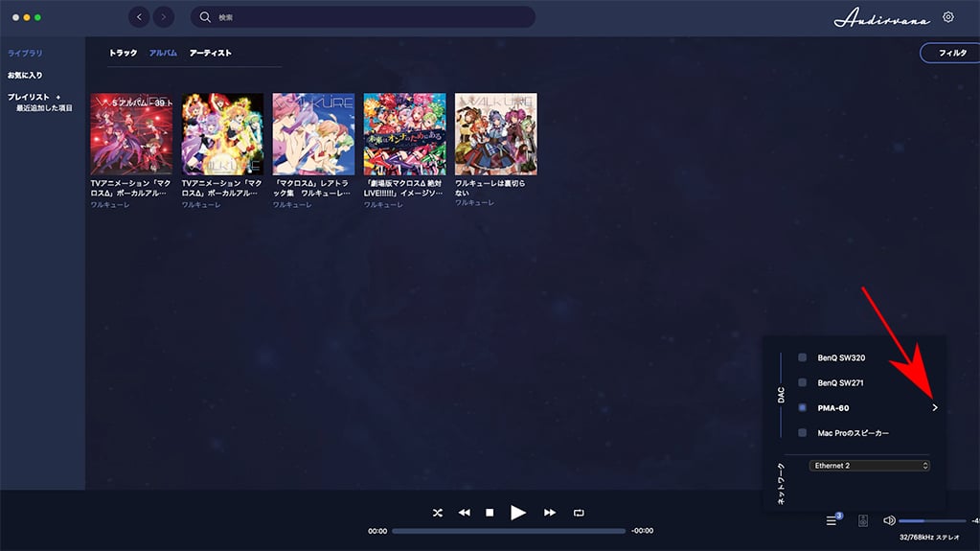The height and width of the screenshot is (551, 980).
Task: Click the ワルキューレは裏切らない album title
Action: pos(490,188)
